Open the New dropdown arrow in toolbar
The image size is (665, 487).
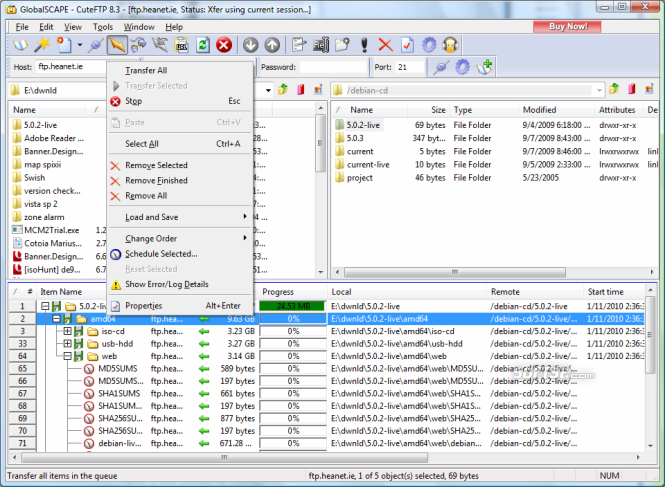(80, 45)
